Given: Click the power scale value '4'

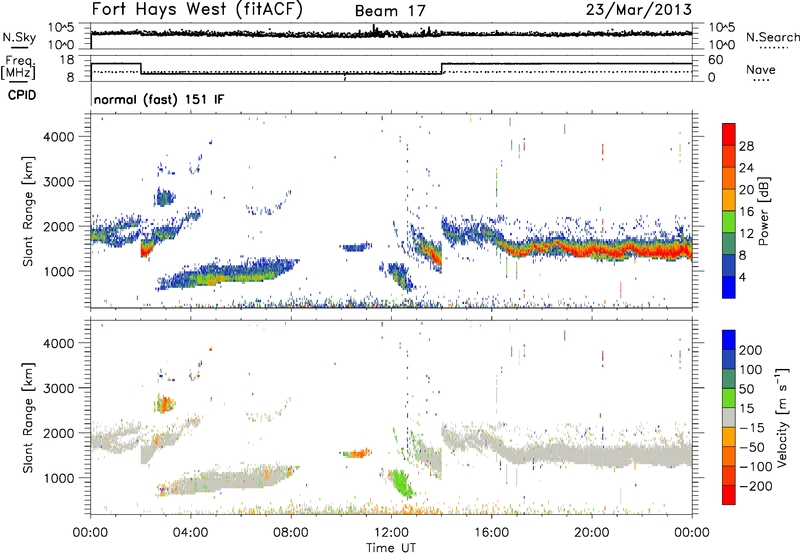Looking at the screenshot, I should [743, 277].
